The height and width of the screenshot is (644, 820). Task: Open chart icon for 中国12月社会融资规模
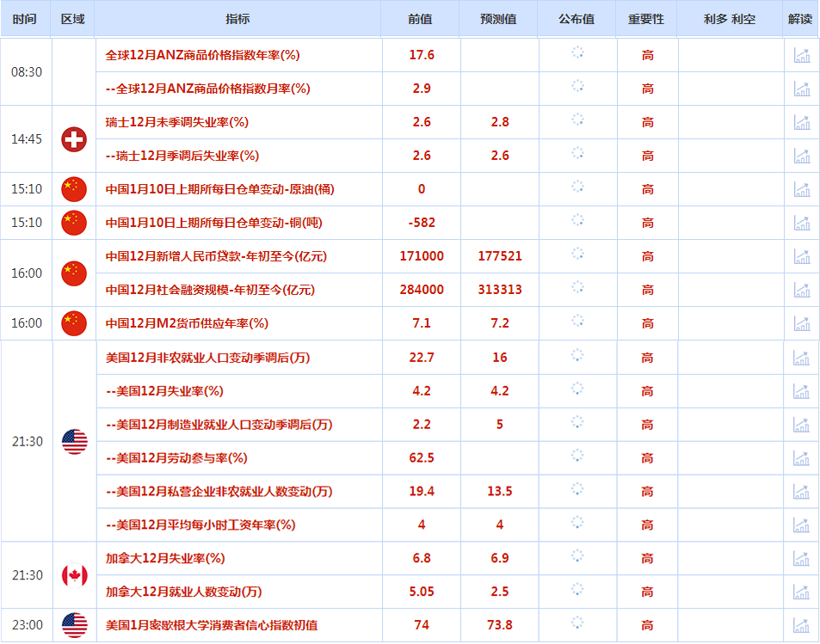click(802, 289)
